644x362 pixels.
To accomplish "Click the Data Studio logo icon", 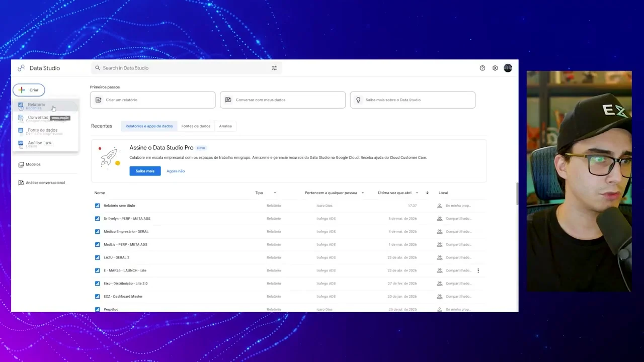I will 21,68.
